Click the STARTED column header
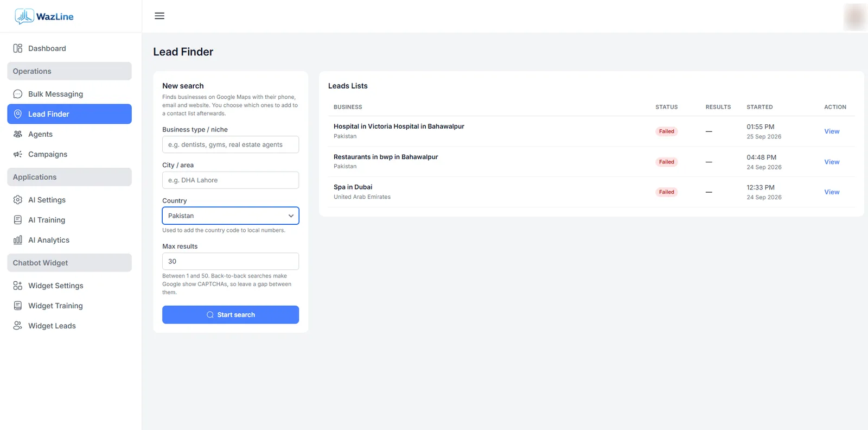Image resolution: width=868 pixels, height=430 pixels. pyautogui.click(x=759, y=107)
